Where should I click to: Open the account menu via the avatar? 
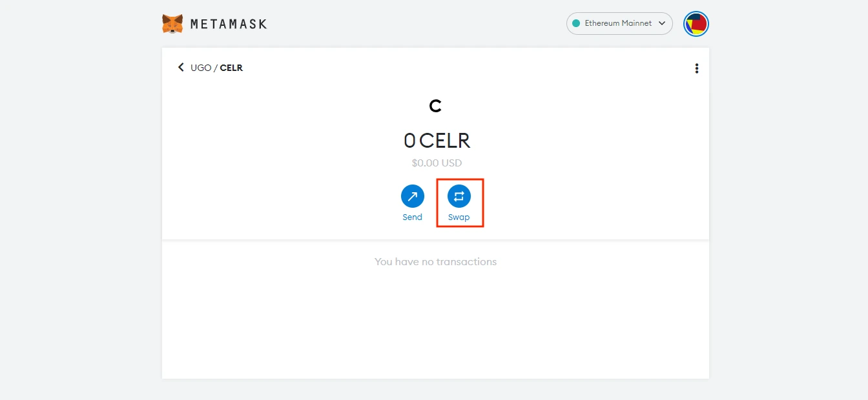696,24
